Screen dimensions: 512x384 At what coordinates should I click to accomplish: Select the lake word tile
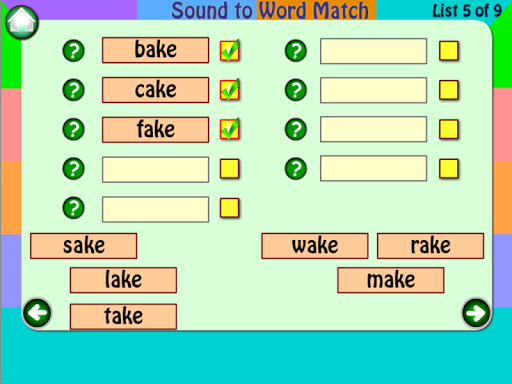coord(123,280)
